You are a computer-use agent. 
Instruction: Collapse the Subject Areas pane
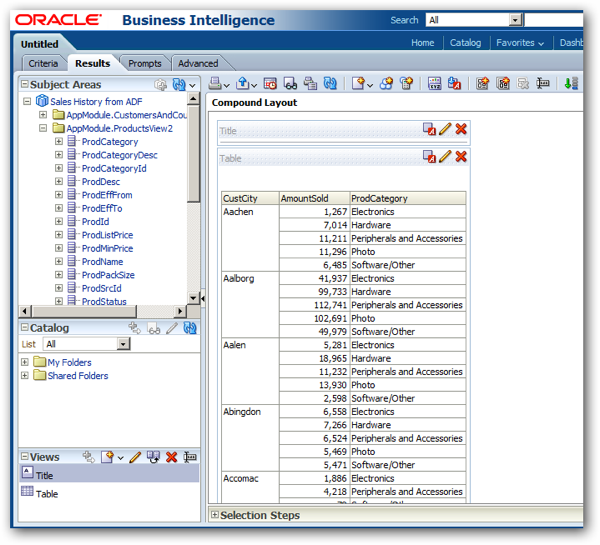[24, 84]
